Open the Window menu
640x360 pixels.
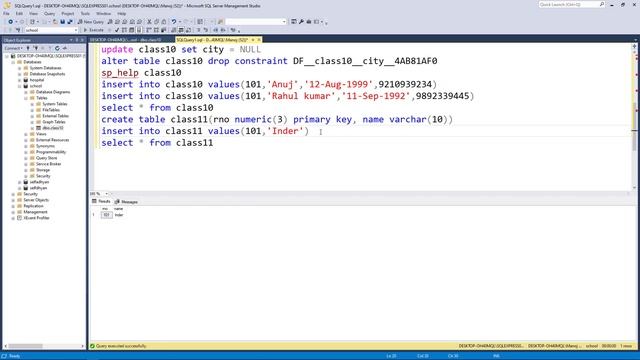pos(104,13)
